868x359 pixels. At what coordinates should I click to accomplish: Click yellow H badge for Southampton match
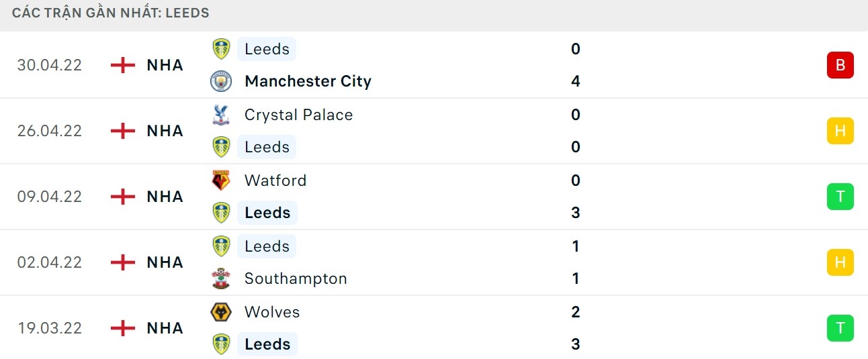(x=840, y=262)
